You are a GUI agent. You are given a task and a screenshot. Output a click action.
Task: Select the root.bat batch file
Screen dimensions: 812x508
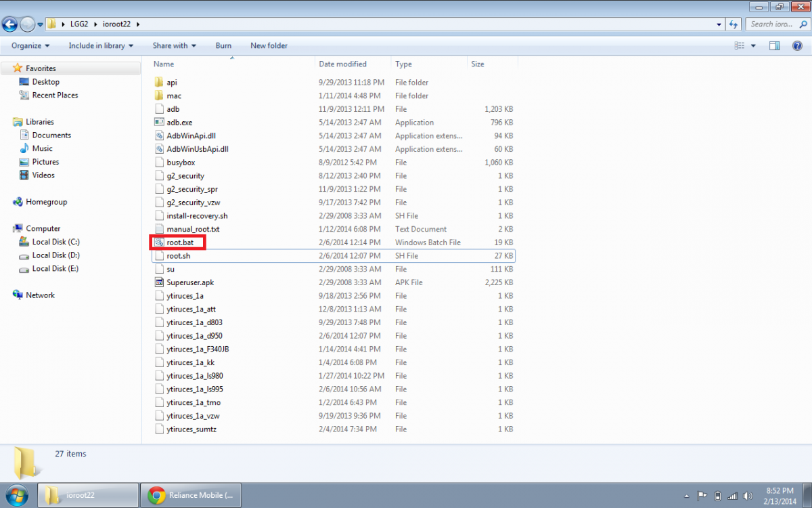[180, 242]
